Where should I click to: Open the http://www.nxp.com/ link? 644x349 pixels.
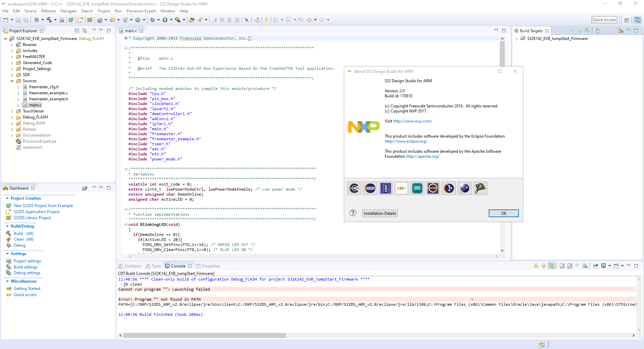pyautogui.click(x=413, y=121)
